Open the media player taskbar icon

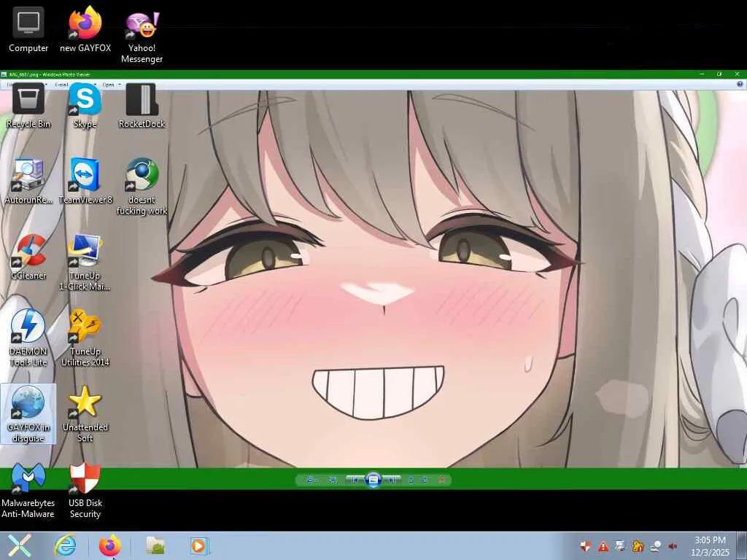[198, 545]
